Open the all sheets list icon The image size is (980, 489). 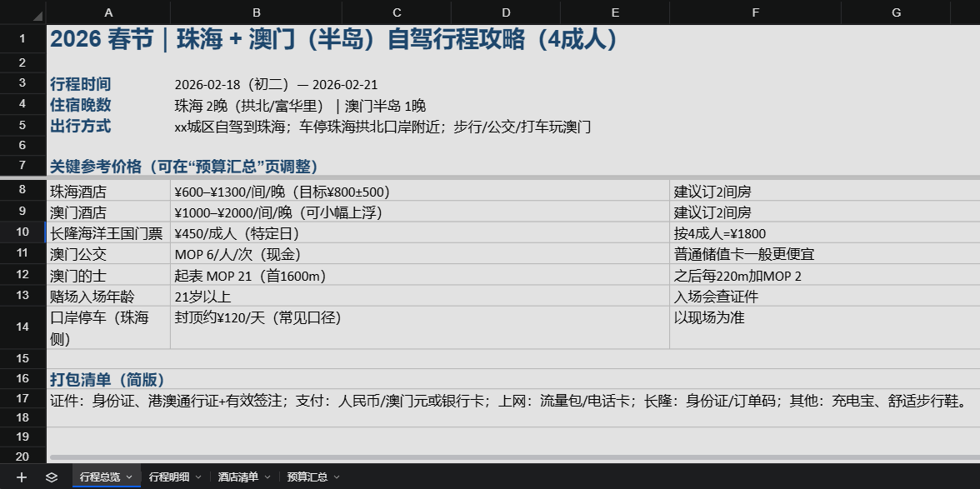52,477
